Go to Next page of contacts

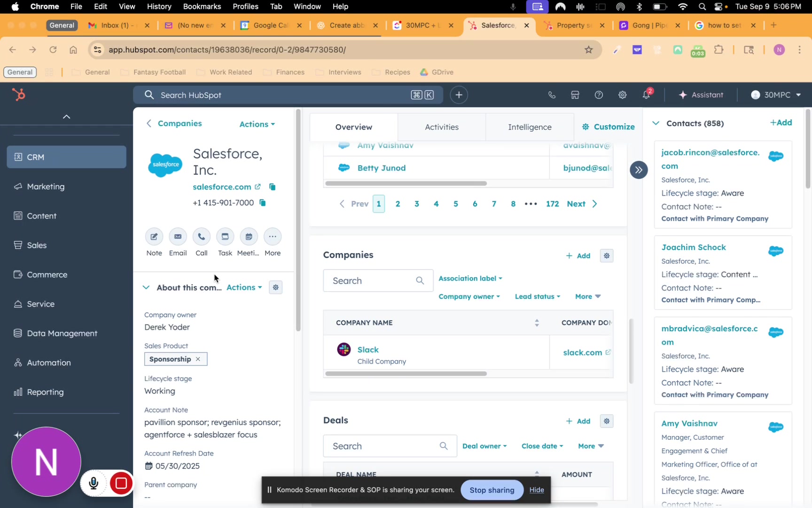click(582, 204)
